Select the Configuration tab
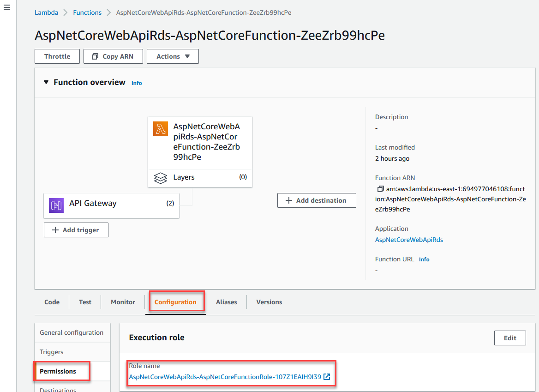The height and width of the screenshot is (392, 539). click(x=175, y=302)
